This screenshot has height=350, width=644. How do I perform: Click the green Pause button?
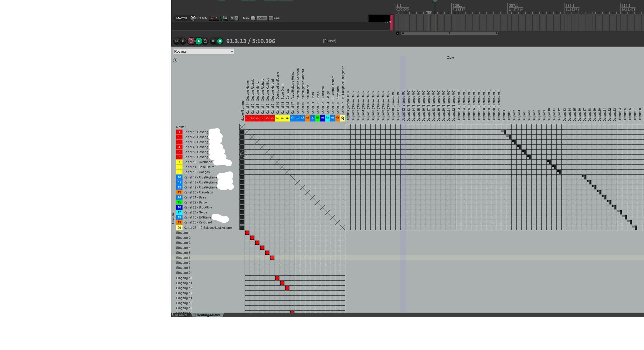220,41
